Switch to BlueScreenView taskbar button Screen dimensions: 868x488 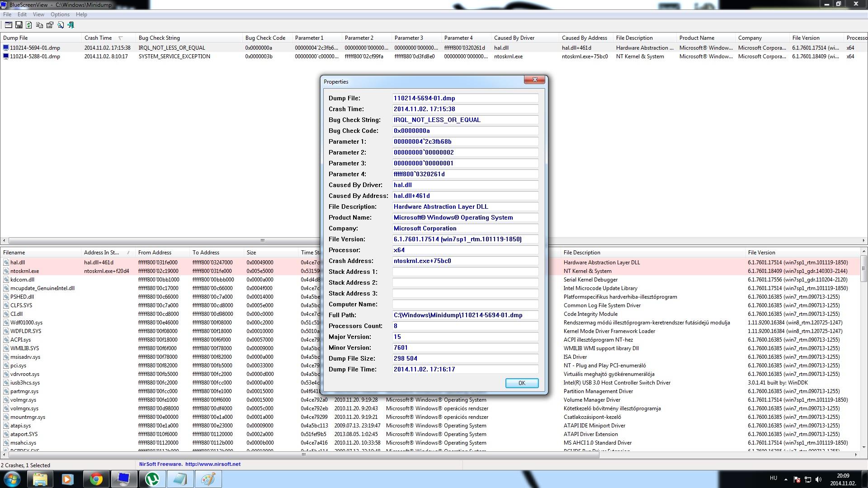coord(124,479)
